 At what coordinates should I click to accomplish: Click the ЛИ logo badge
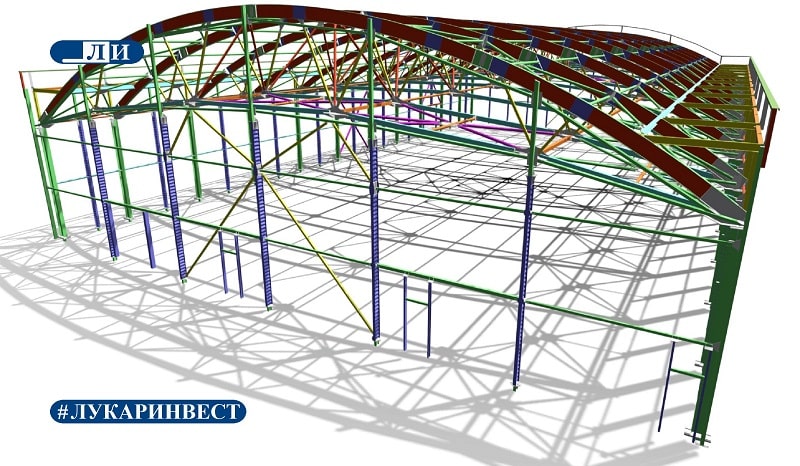[x=96, y=52]
